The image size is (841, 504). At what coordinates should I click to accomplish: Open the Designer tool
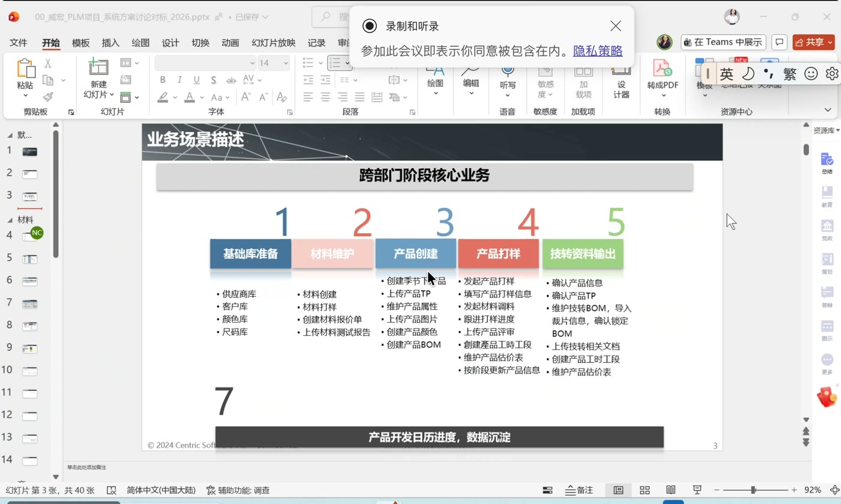click(621, 82)
